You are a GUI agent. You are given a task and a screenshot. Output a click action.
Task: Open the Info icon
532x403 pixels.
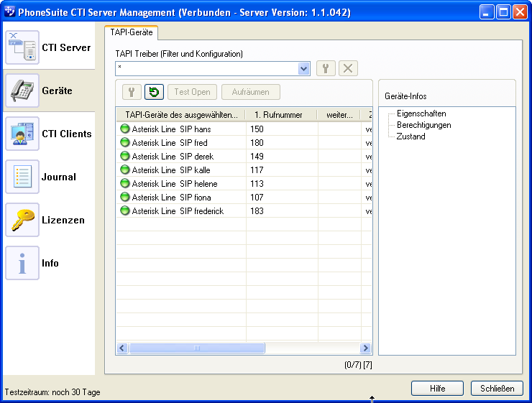point(22,264)
